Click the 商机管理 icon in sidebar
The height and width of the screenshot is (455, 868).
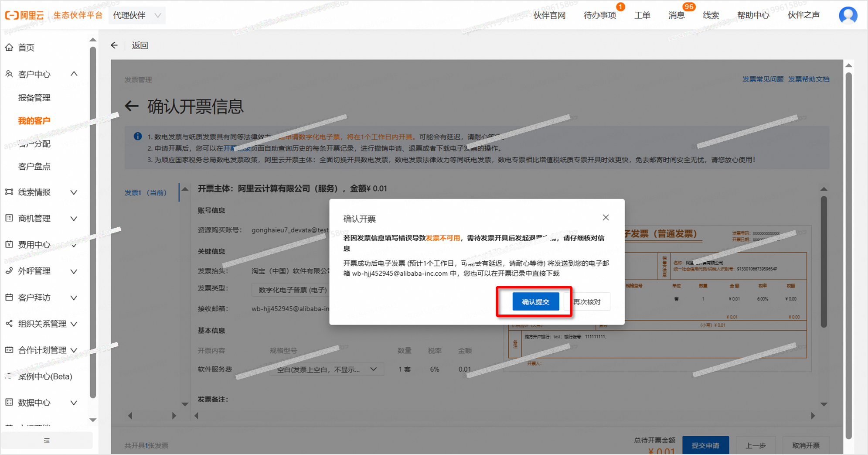9,218
